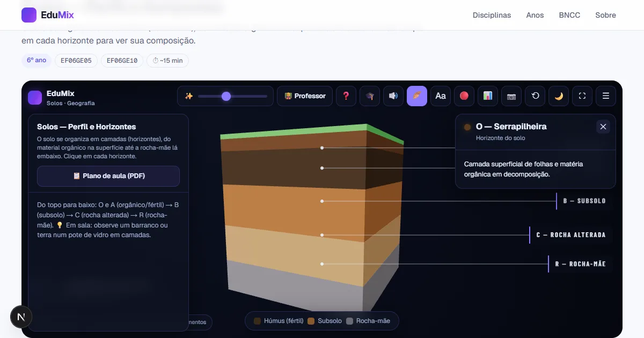Select the R — ROCHA-MÃE label
Image resolution: width=644 pixels, height=338 pixels.
click(x=580, y=264)
